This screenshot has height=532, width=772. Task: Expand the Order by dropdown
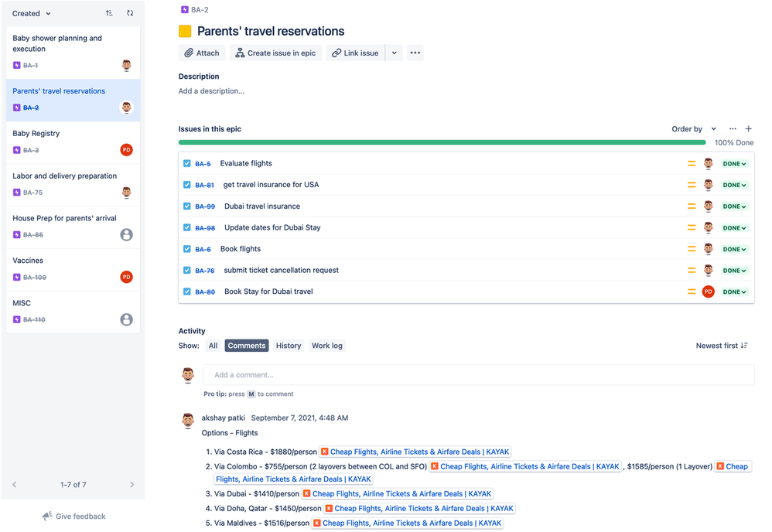pos(694,129)
